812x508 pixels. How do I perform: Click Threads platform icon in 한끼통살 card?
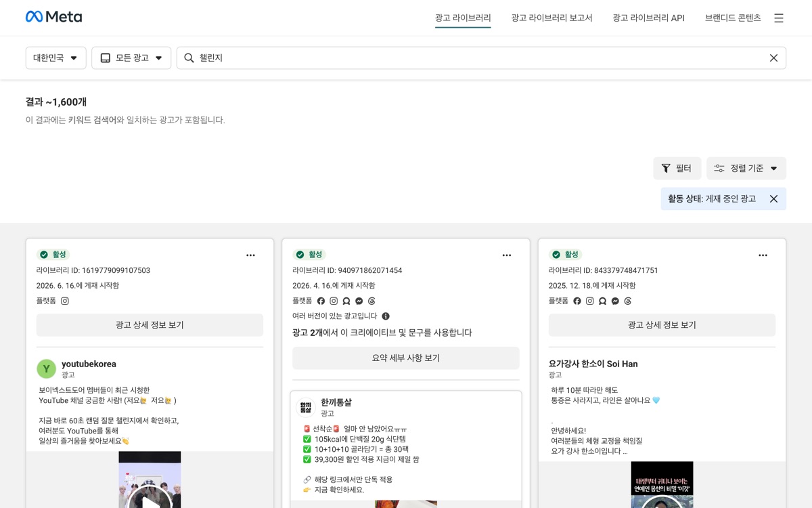coord(371,301)
